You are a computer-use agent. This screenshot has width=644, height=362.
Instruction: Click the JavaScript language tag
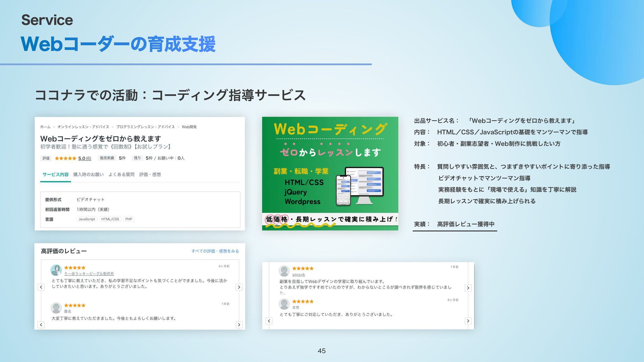87,219
